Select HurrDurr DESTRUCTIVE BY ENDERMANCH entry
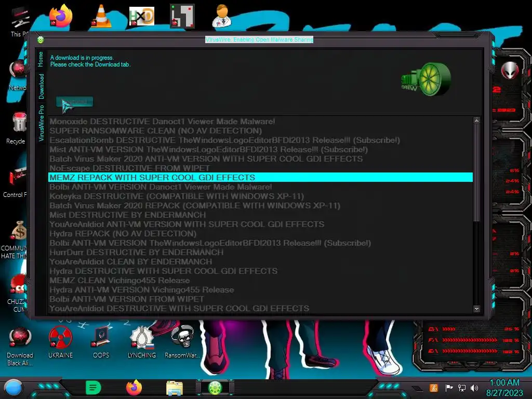This screenshot has height=399, width=532. [261, 252]
